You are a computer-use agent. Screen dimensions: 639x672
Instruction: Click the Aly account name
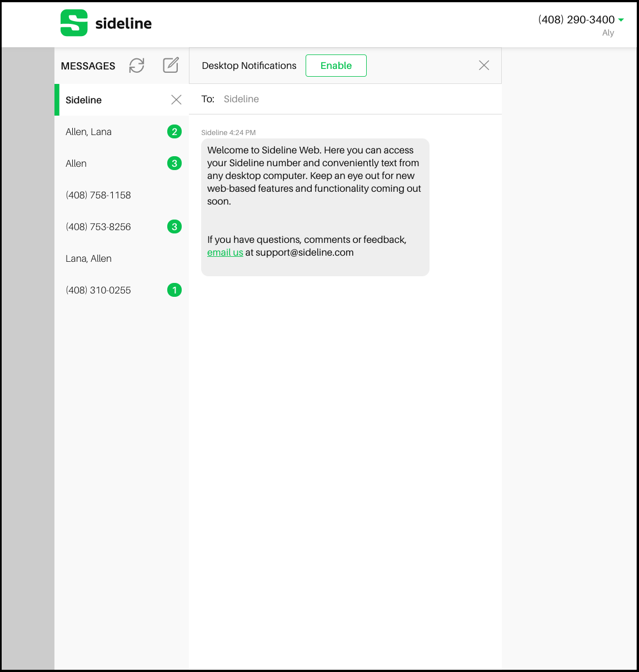point(608,33)
